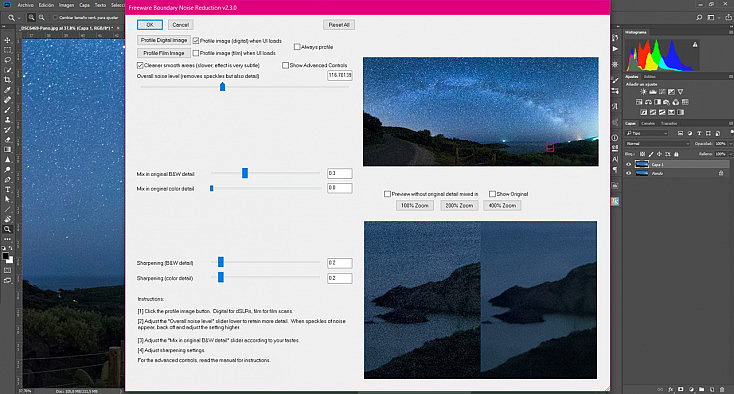
Task: Click the Overall noise level slider handle
Action: 222,87
